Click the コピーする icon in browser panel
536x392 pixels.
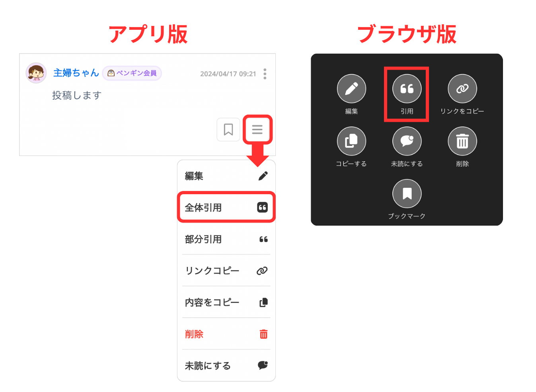point(351,141)
